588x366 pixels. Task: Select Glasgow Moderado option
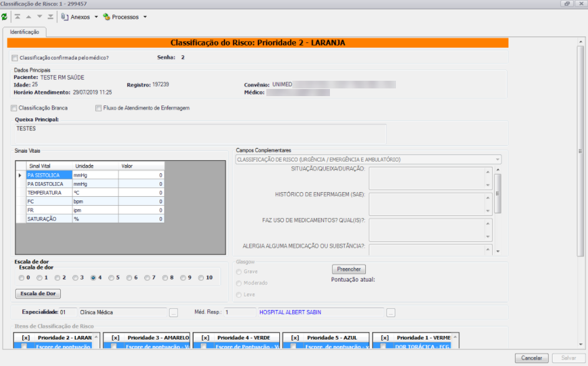click(x=239, y=283)
